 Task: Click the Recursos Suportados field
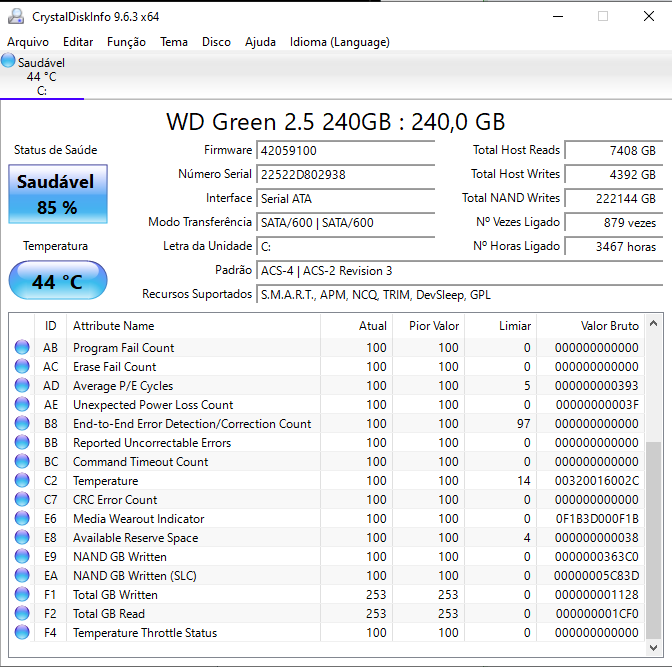(459, 295)
